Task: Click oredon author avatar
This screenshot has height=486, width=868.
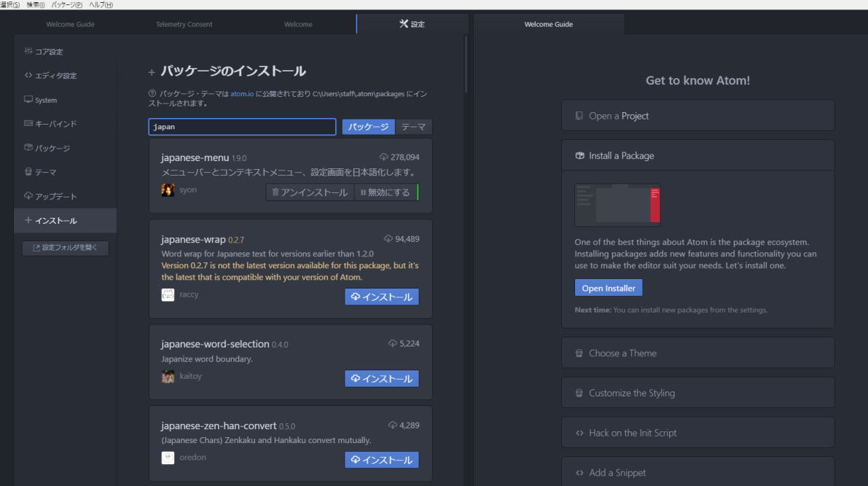Action: tap(168, 458)
